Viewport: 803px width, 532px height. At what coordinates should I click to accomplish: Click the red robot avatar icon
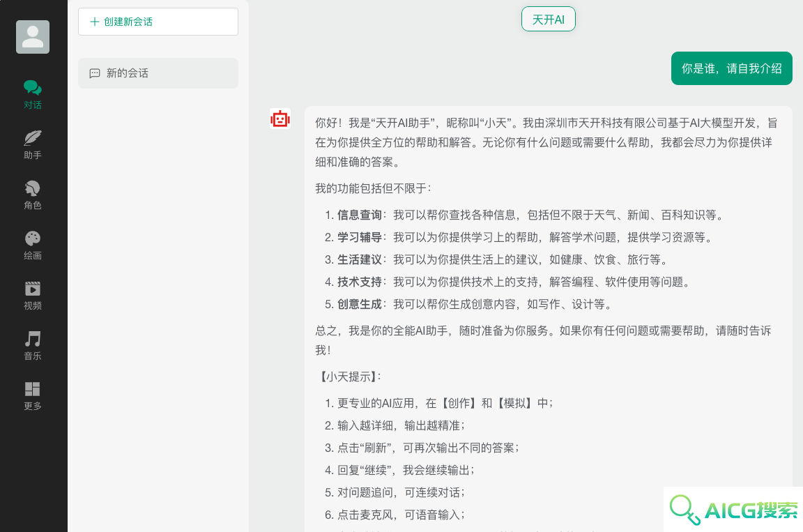(x=280, y=119)
